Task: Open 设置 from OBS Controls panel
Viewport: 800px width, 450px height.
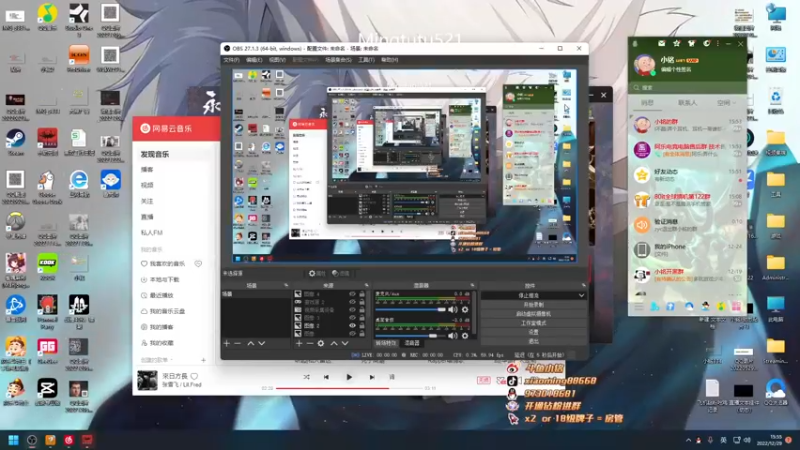Action: [x=533, y=332]
